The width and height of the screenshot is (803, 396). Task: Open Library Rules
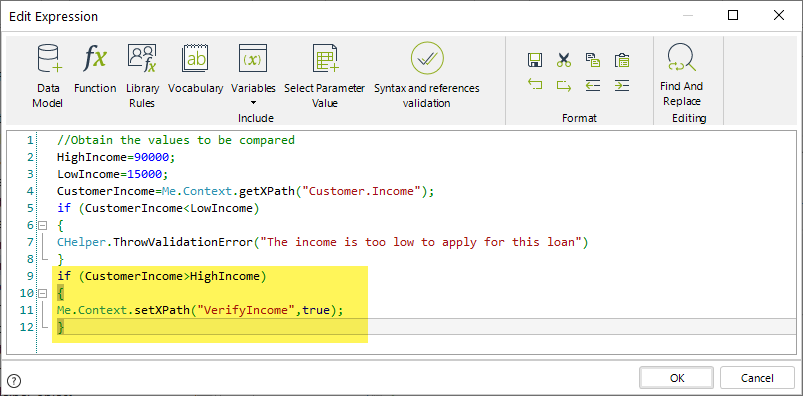coord(142,76)
